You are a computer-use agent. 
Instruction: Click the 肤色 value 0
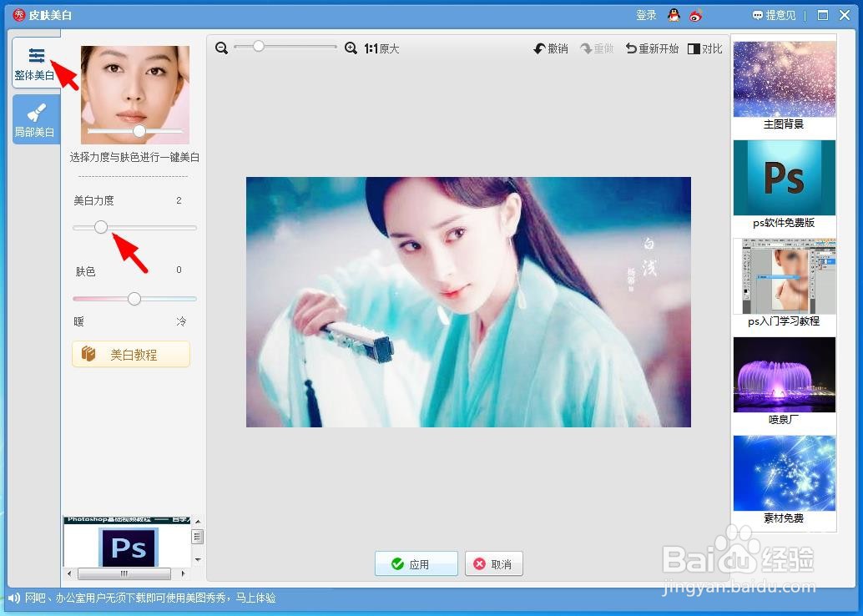tap(179, 270)
